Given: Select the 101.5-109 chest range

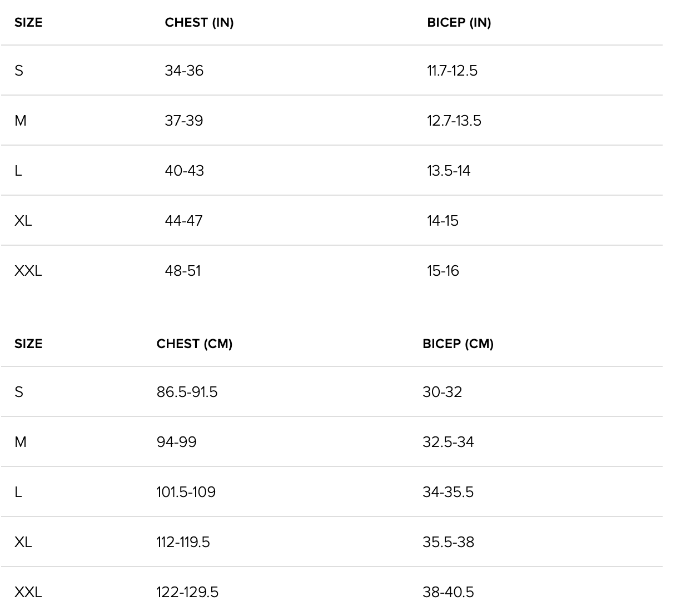Looking at the screenshot, I should pos(186,492).
